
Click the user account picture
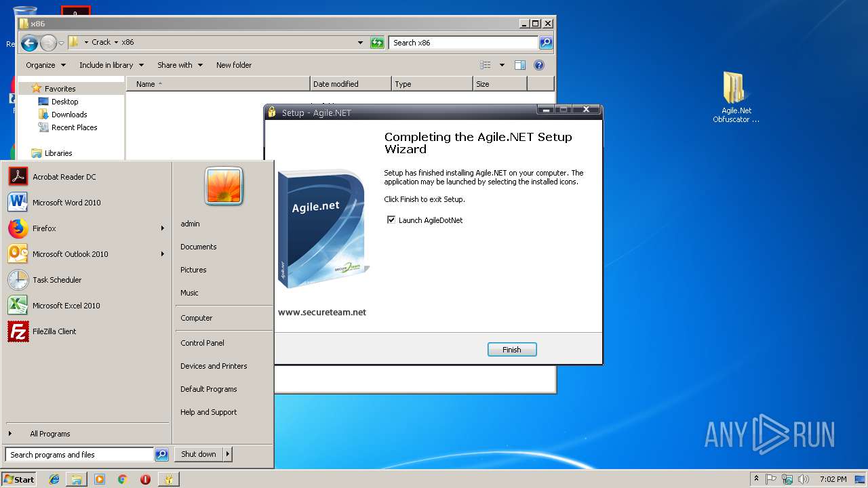point(224,186)
